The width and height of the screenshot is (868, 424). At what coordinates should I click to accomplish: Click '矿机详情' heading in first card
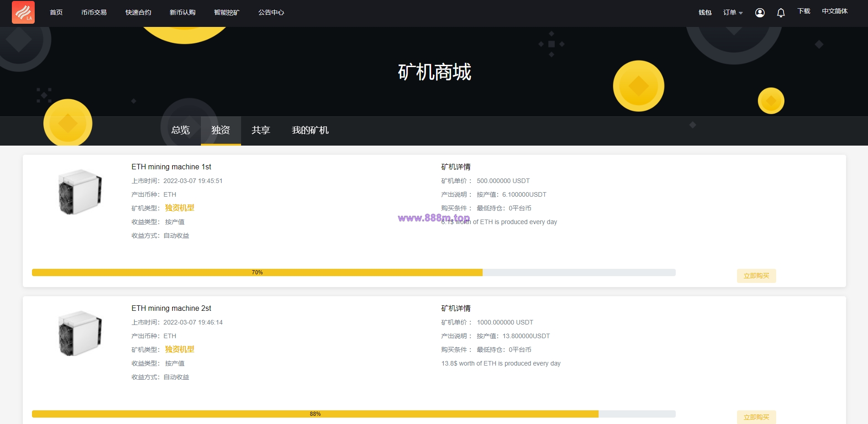(456, 167)
